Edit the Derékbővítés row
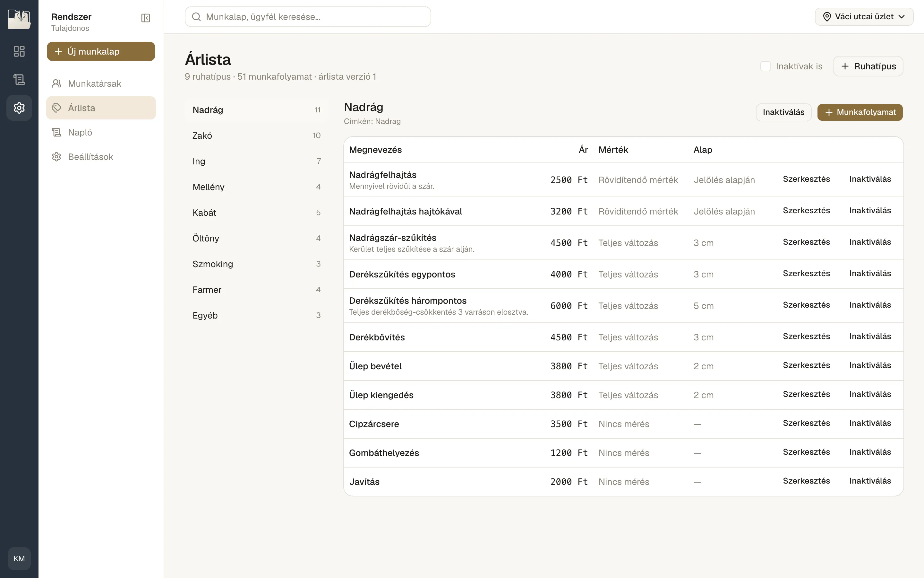 click(806, 337)
